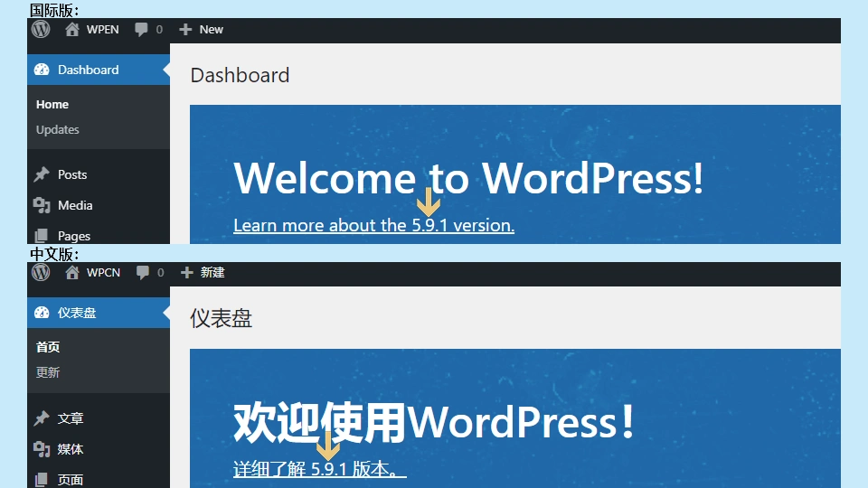
Task: Open the 页面 menu in the sidebar
Action: click(70, 479)
